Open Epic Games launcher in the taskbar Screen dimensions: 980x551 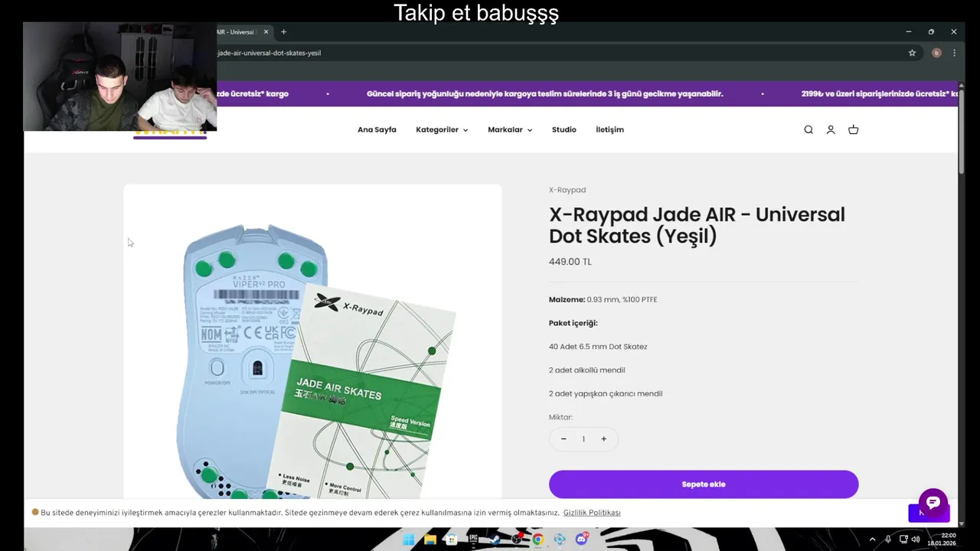[473, 539]
